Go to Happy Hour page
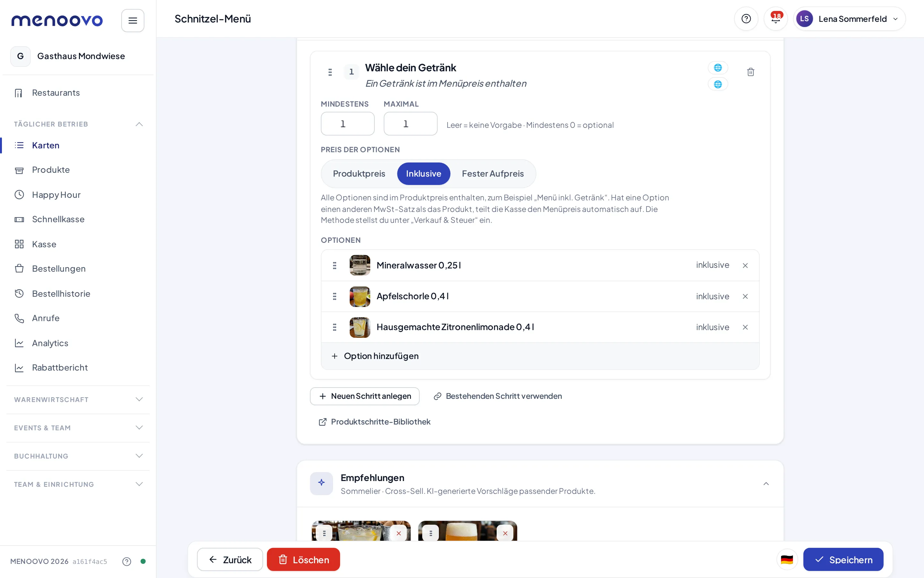 tap(56, 195)
